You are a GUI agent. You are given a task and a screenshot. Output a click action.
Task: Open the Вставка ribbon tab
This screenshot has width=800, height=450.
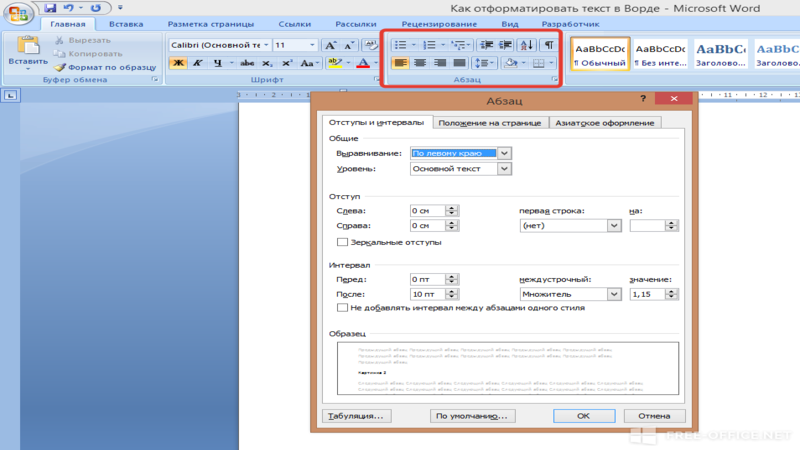point(126,24)
